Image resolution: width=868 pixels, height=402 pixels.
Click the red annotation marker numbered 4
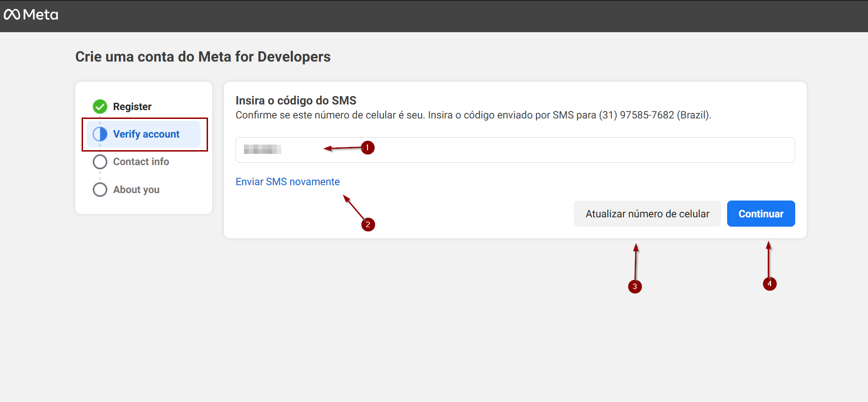pos(770,284)
